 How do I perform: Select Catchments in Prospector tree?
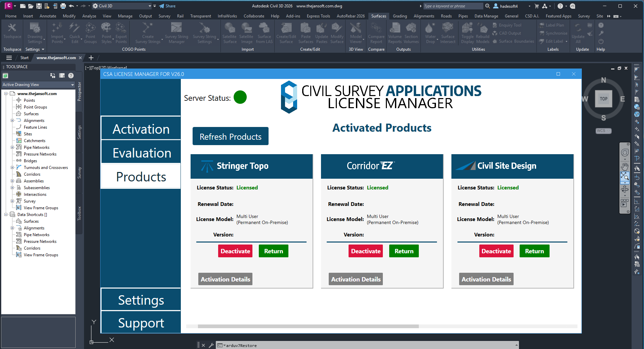point(34,140)
